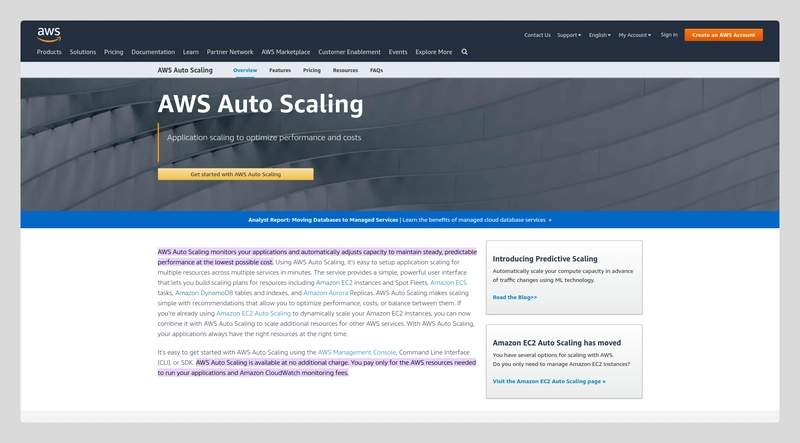Open the My Account dropdown

[x=635, y=35]
